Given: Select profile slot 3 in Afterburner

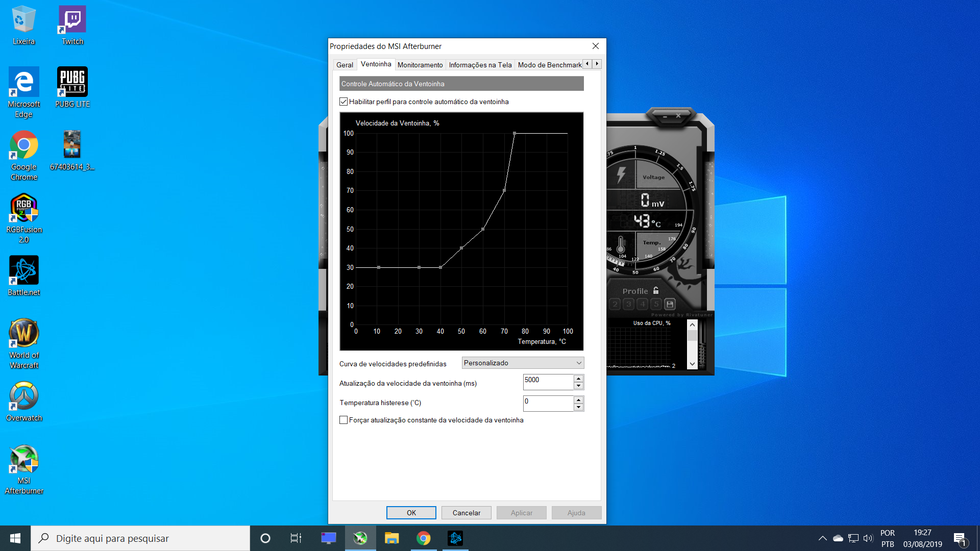Looking at the screenshot, I should tap(629, 304).
